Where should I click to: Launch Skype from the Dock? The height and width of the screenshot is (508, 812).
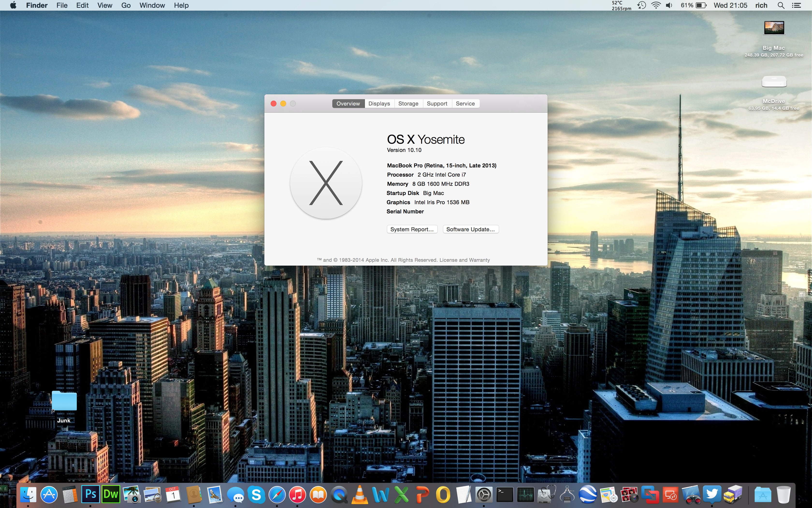[x=256, y=494]
